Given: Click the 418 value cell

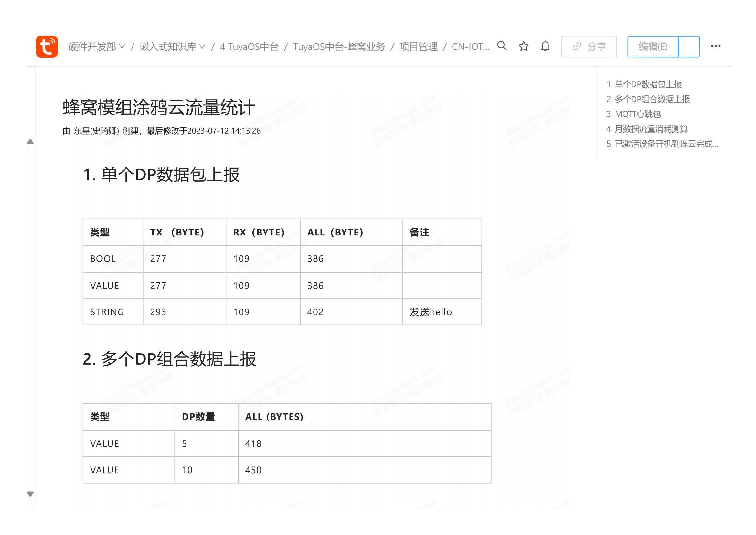Looking at the screenshot, I should [365, 444].
